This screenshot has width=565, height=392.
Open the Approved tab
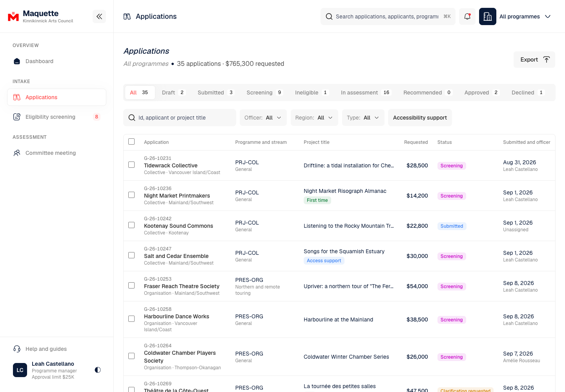point(482,93)
